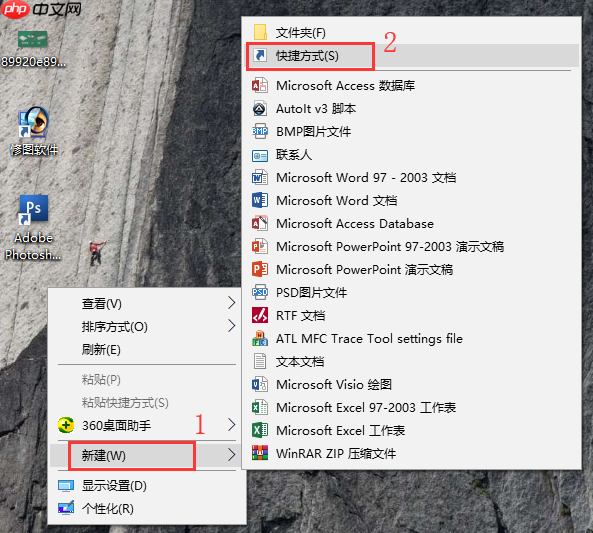
Task: Click the 个性化(R) personalization icon
Action: [x=66, y=508]
